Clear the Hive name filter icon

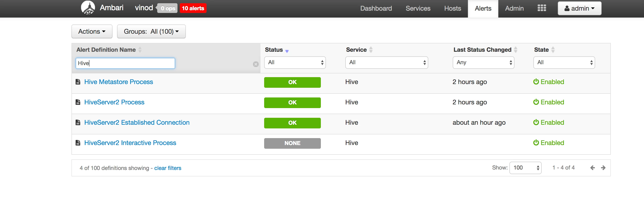coord(255,64)
